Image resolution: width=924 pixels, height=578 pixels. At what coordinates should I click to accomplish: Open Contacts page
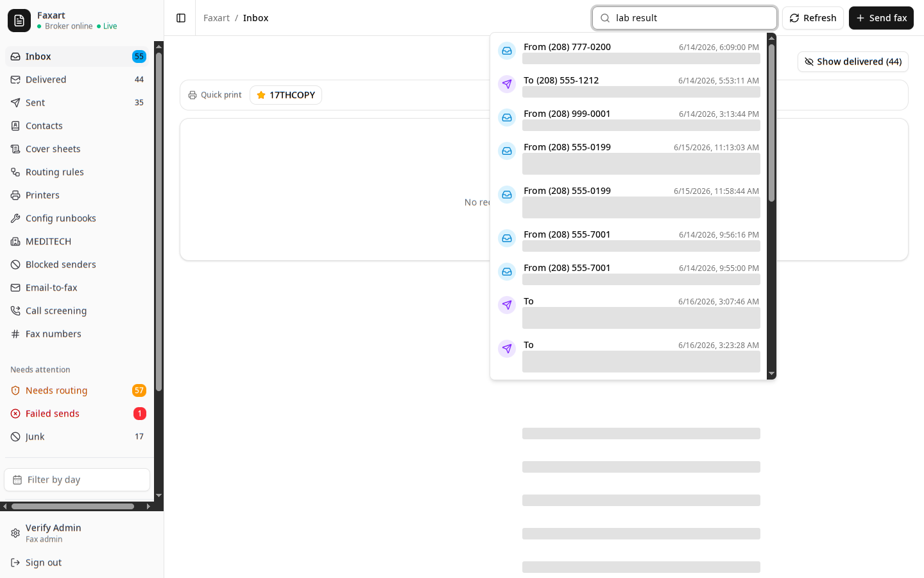click(77, 126)
